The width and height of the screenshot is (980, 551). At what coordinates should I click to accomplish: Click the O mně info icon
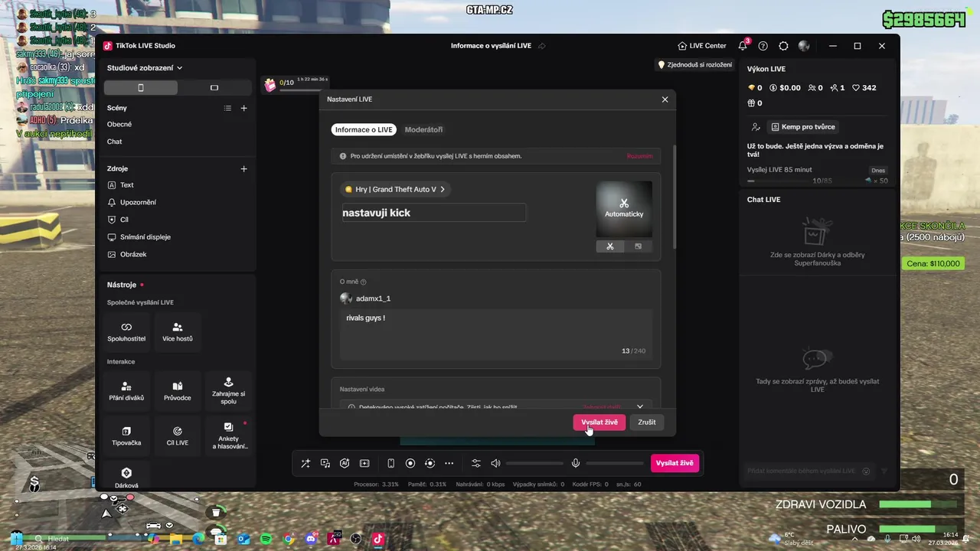(364, 282)
